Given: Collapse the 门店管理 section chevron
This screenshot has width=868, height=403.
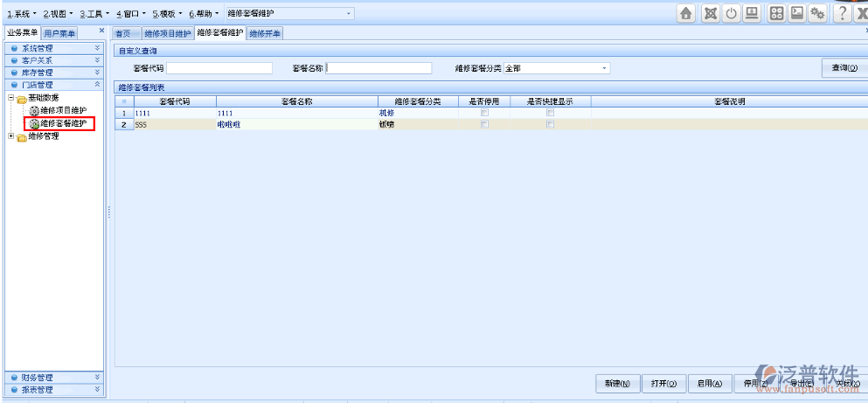Looking at the screenshot, I should click(97, 85).
